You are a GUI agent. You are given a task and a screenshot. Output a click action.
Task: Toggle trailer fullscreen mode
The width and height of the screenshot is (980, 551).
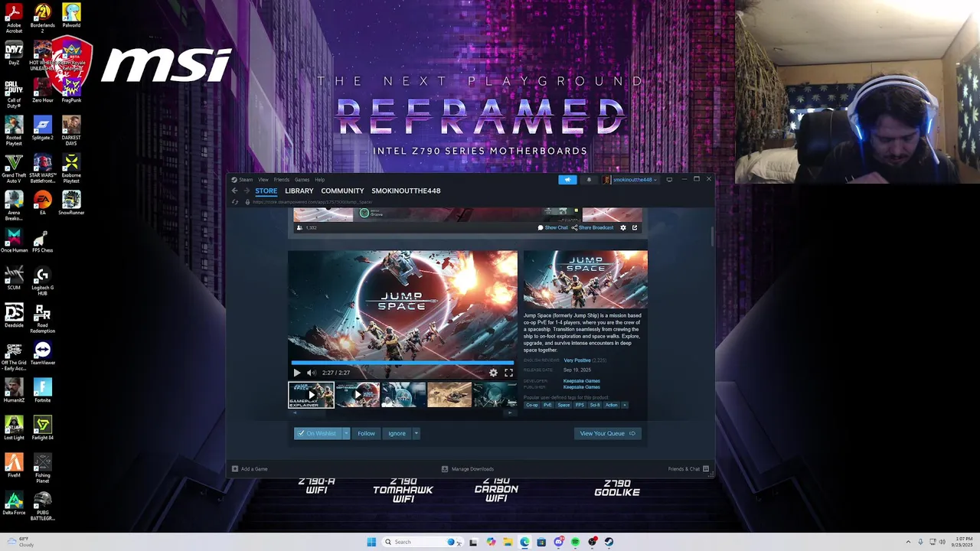508,373
